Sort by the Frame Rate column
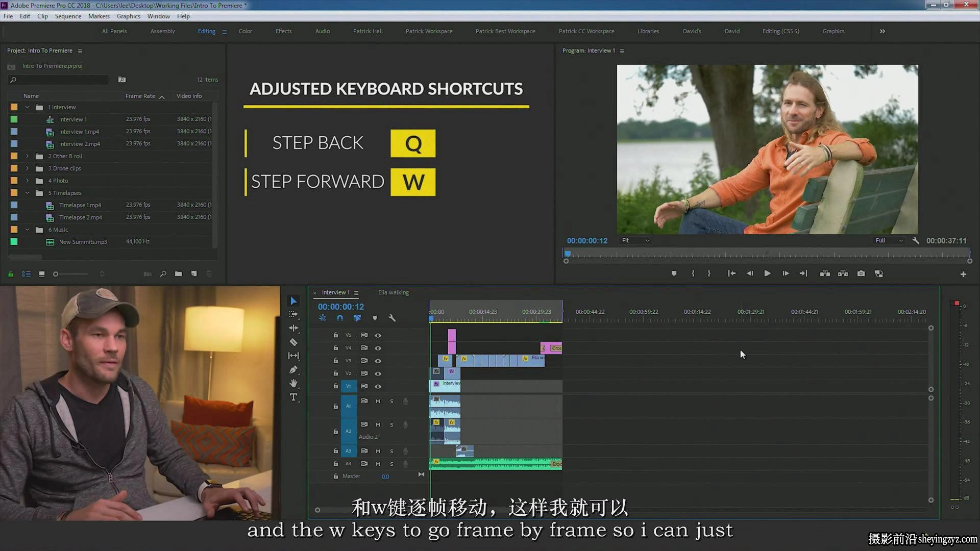Image resolution: width=980 pixels, height=551 pixels. 140,96
